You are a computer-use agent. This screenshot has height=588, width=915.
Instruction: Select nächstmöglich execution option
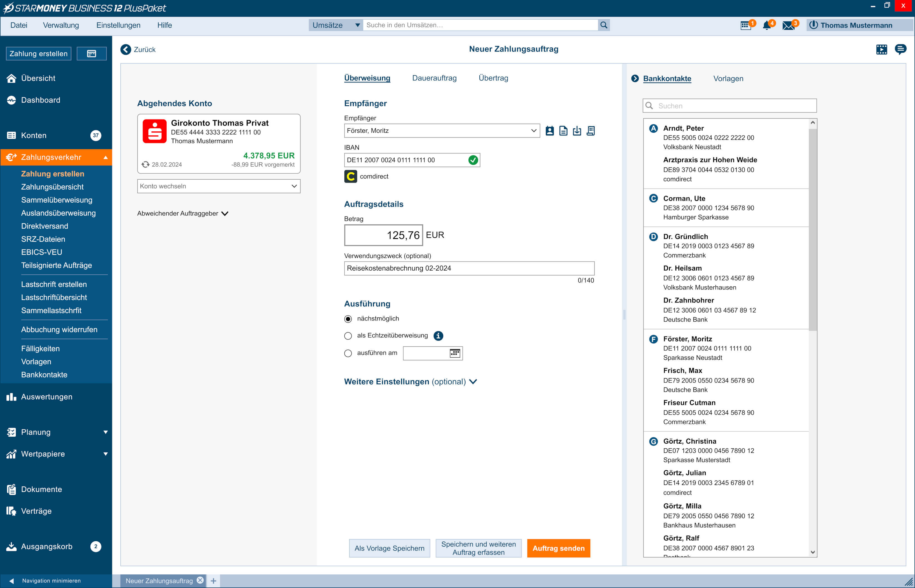point(348,319)
